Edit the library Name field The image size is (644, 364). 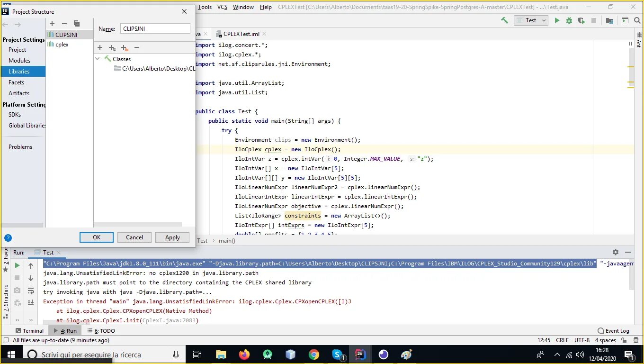(x=155, y=28)
